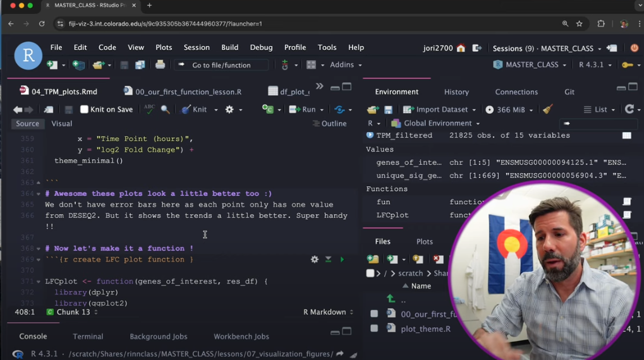
Task: Click the publish icon in editor toolbar
Action: click(x=339, y=110)
